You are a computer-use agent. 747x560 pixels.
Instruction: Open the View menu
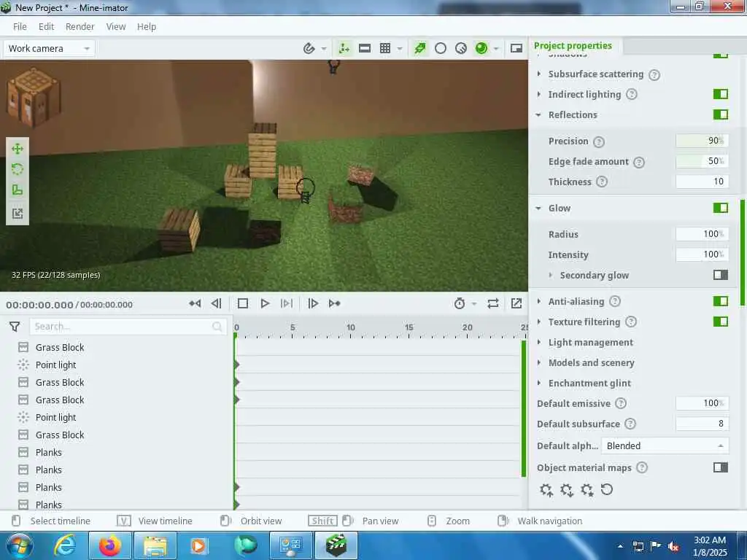(x=116, y=27)
